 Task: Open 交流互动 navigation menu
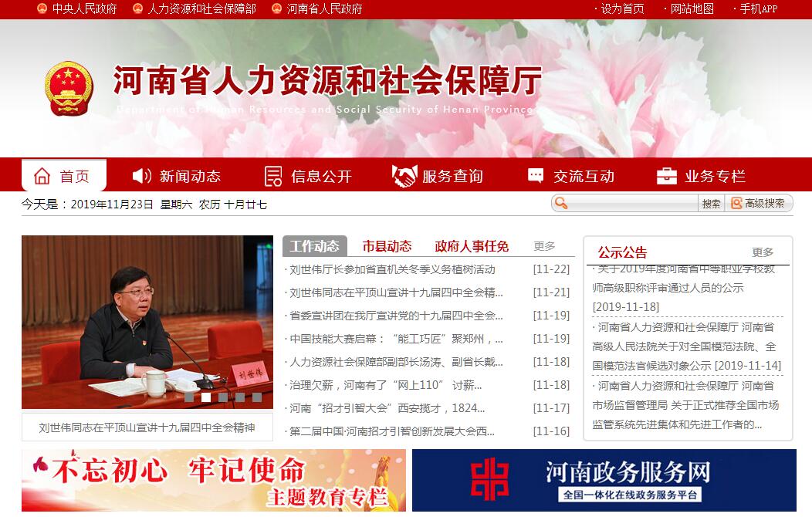click(570, 176)
